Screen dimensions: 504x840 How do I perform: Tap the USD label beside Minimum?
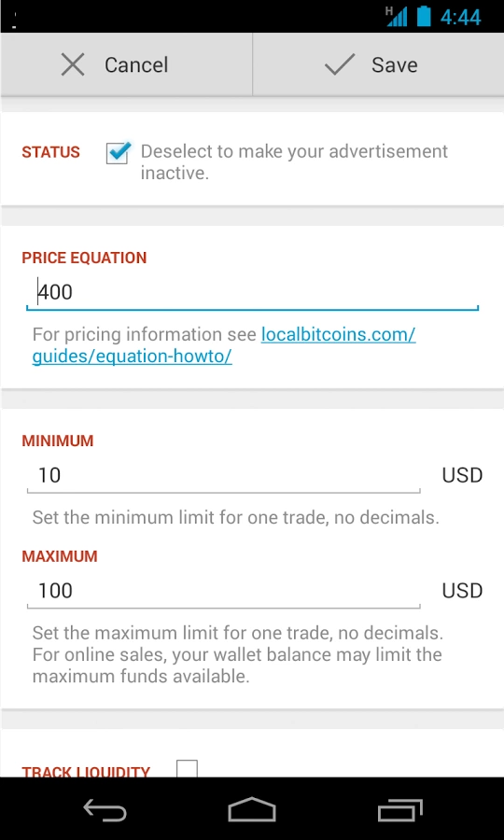(x=462, y=476)
